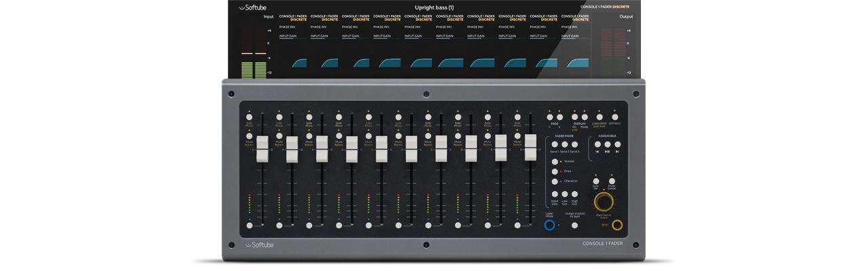This screenshot has height=271, width=868.
Task: Click the large Pan/Select knob
Action: (x=604, y=203)
